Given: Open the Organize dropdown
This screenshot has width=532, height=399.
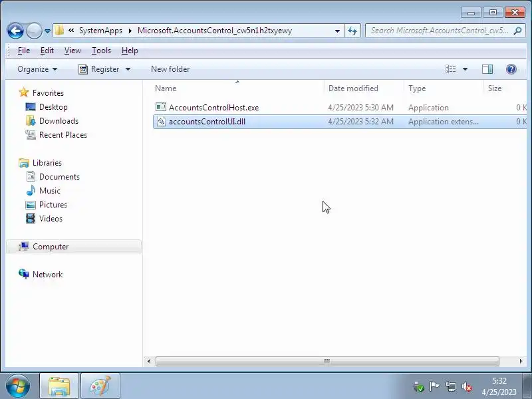Looking at the screenshot, I should (x=37, y=69).
